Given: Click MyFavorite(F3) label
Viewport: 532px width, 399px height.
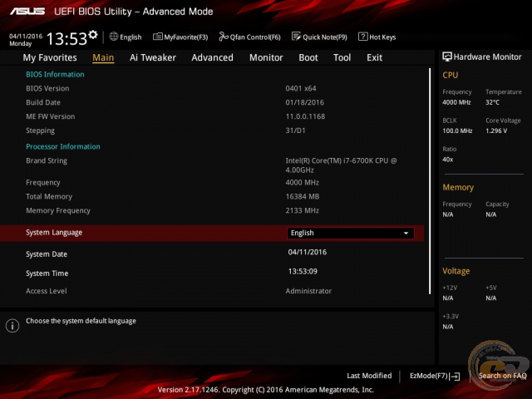Looking at the screenshot, I should pos(186,37).
